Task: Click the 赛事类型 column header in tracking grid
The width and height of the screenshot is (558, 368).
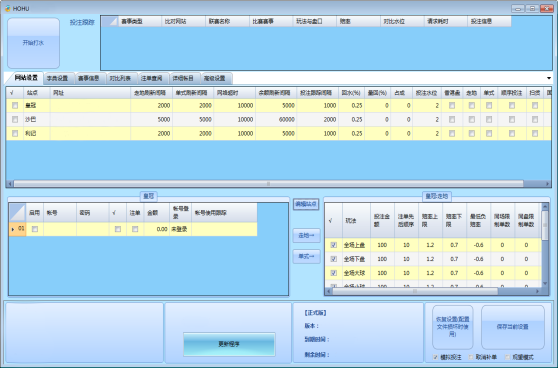Action: [x=140, y=21]
